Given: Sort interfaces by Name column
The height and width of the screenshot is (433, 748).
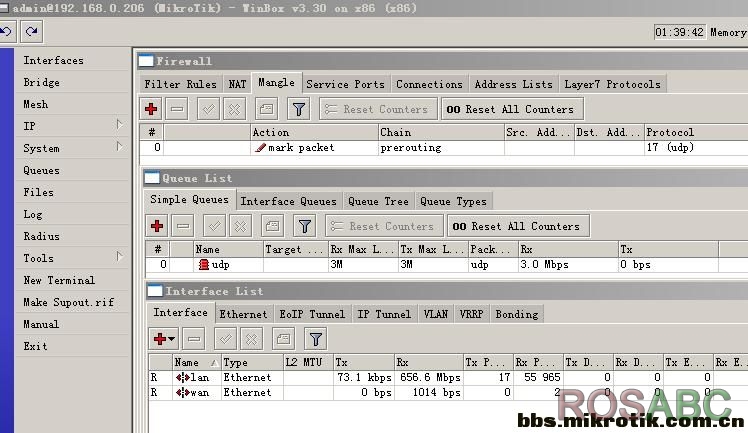Looking at the screenshot, I should coord(197,362).
